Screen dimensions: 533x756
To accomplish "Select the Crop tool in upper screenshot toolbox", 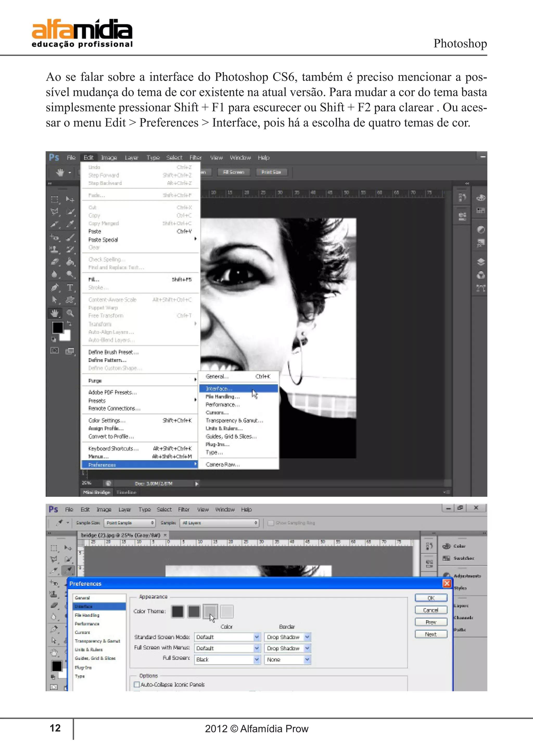I will tap(55, 224).
